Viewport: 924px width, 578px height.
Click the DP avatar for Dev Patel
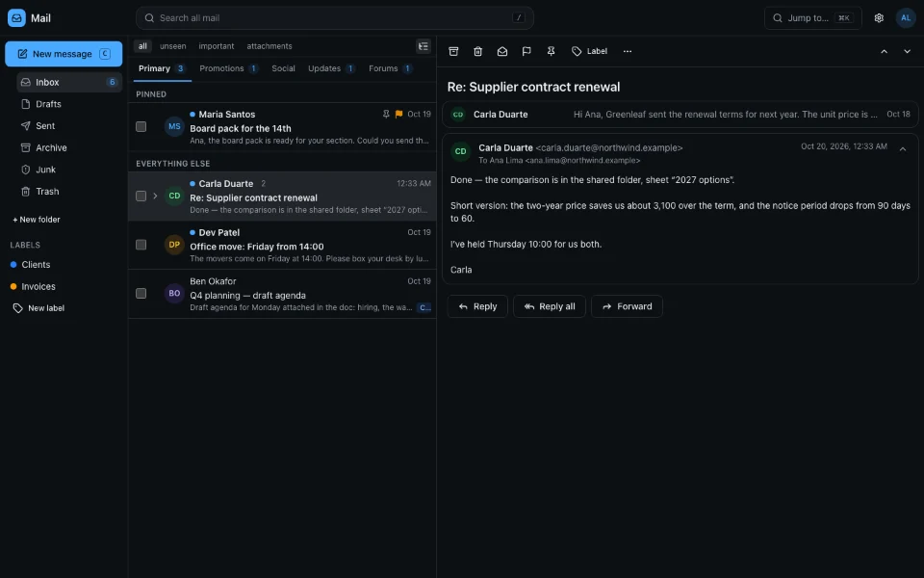coord(174,244)
